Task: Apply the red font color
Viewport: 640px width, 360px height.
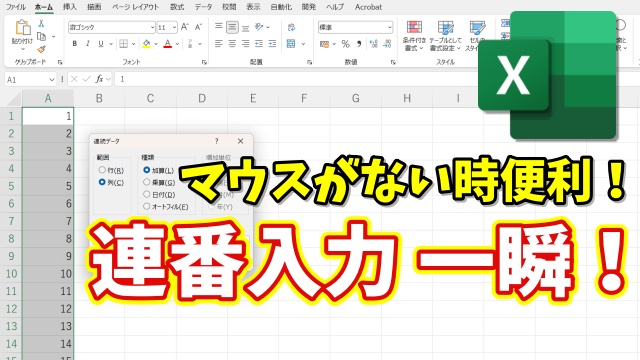Action: pos(167,44)
